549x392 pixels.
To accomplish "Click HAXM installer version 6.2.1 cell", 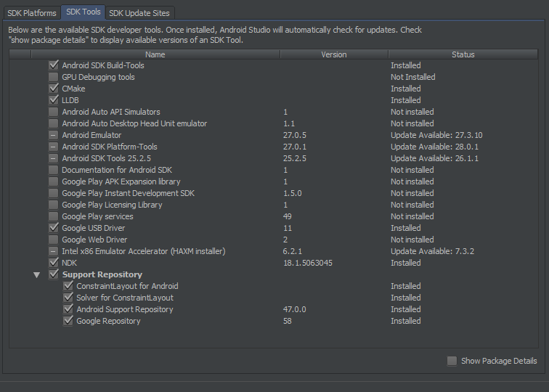I will coord(293,251).
